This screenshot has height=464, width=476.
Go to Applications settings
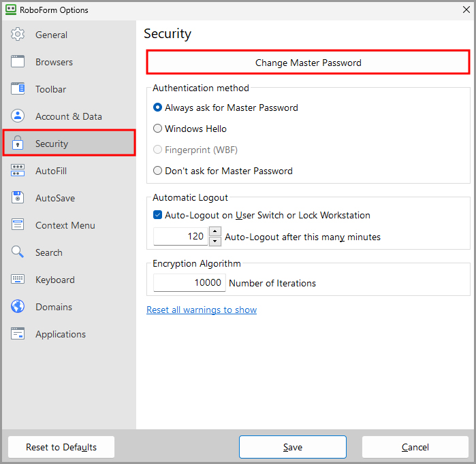coord(69,334)
